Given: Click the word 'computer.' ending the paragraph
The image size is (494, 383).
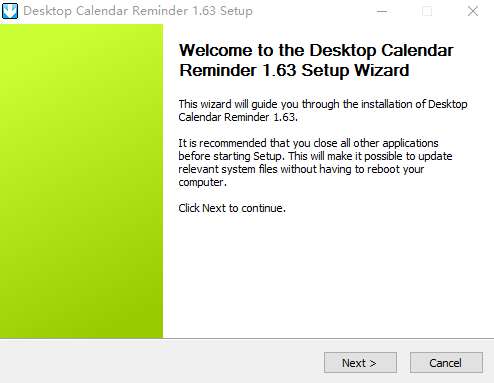Looking at the screenshot, I should pos(202,183).
